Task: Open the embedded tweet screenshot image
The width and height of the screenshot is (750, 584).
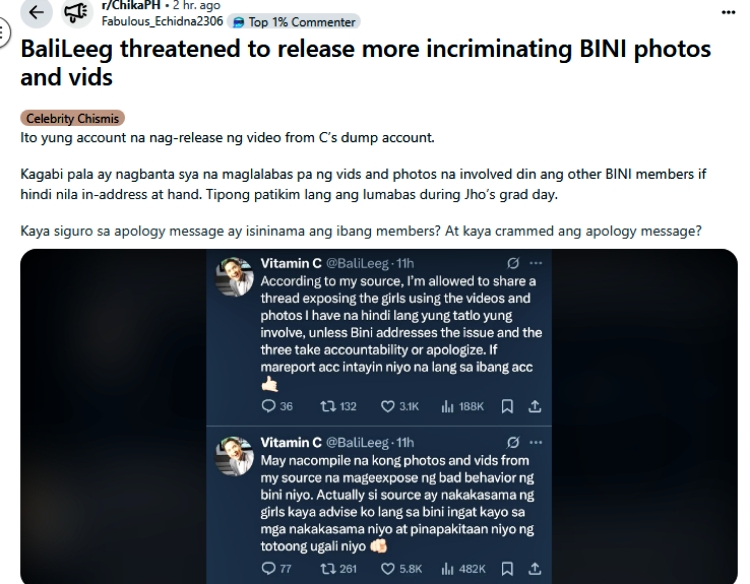Action: click(379, 416)
